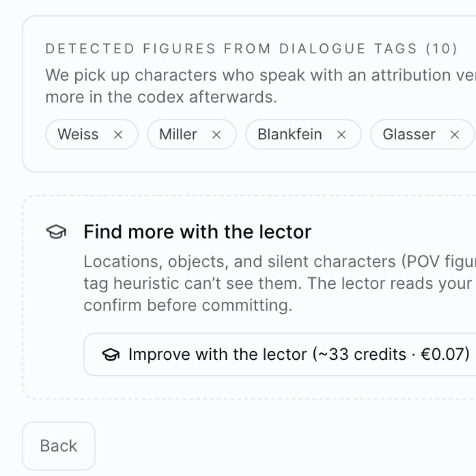This screenshot has height=476, width=476.
Task: Click 'more in the codex afterwards' text
Action: [x=161, y=97]
